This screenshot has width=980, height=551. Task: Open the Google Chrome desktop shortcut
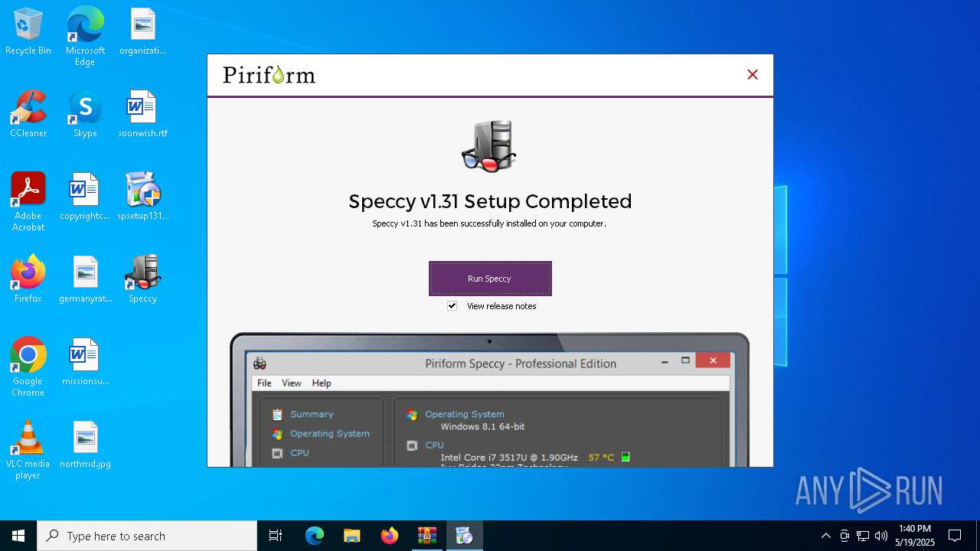[x=28, y=367]
